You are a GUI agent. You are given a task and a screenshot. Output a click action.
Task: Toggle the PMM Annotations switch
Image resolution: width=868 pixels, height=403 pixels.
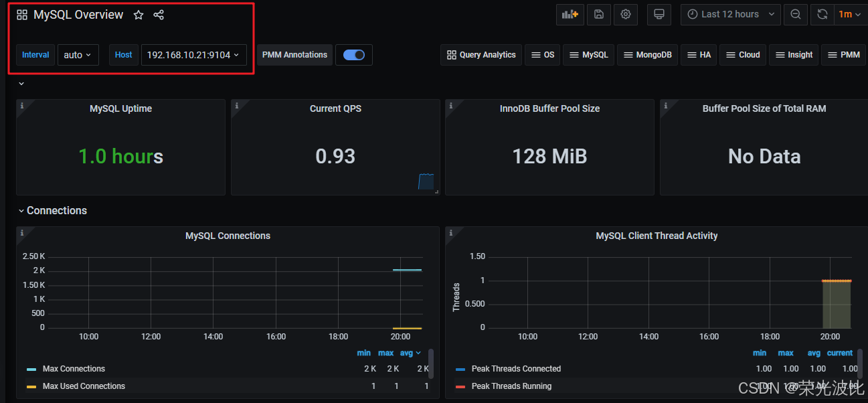click(354, 55)
